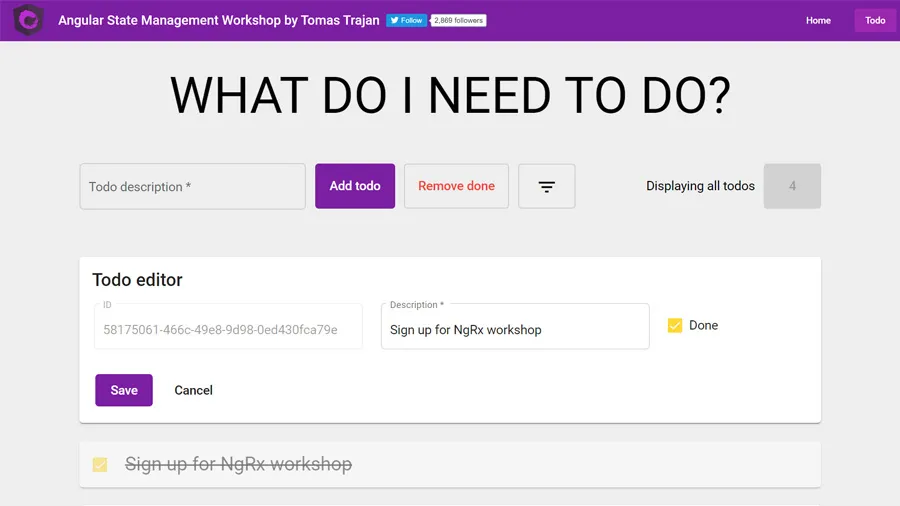Click the Twitter Follow button
The image size is (900, 506).
click(406, 20)
